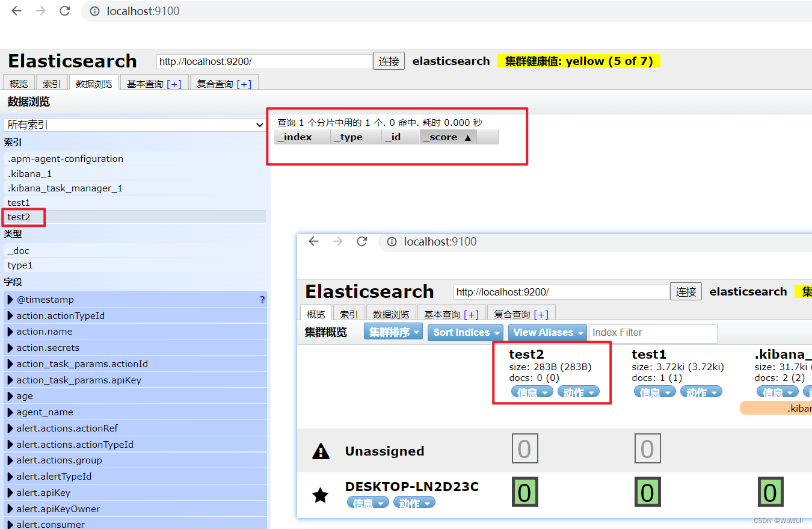Image resolution: width=812 pixels, height=529 pixels.
Task: Open the 动作 dropdown under test2
Action: (x=579, y=392)
